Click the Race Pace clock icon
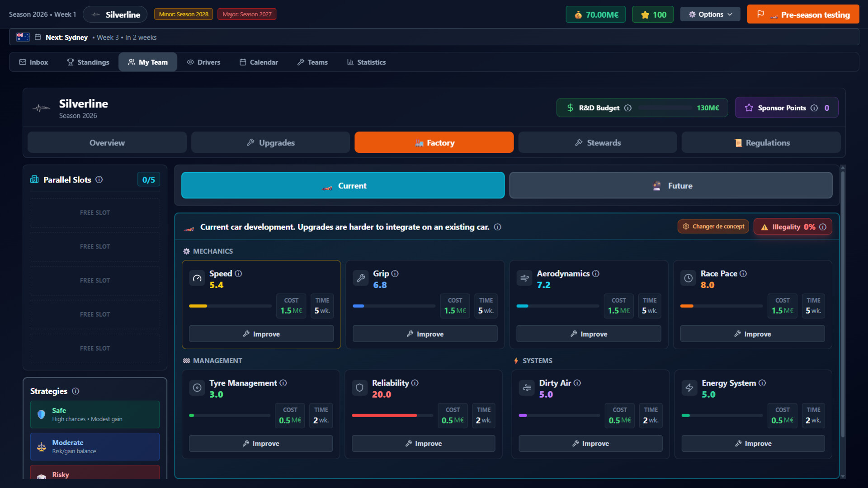Viewport: 868px width, 488px height. point(688,278)
